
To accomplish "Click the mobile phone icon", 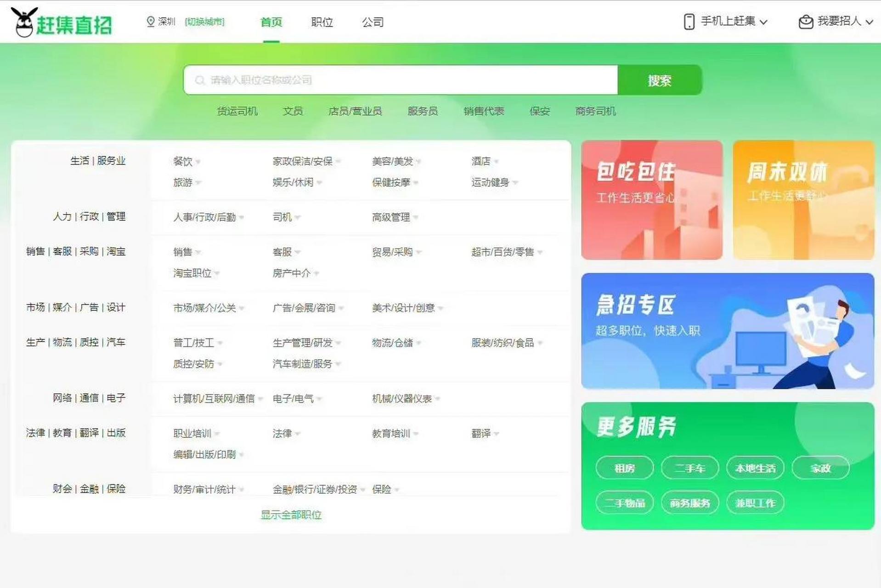I will [x=689, y=22].
